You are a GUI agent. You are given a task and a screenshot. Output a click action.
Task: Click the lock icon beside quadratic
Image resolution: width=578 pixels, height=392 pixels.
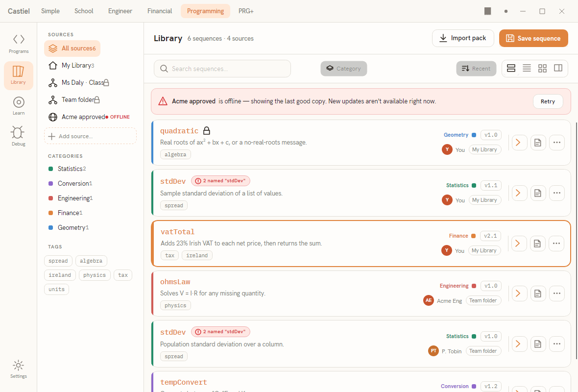pos(207,130)
